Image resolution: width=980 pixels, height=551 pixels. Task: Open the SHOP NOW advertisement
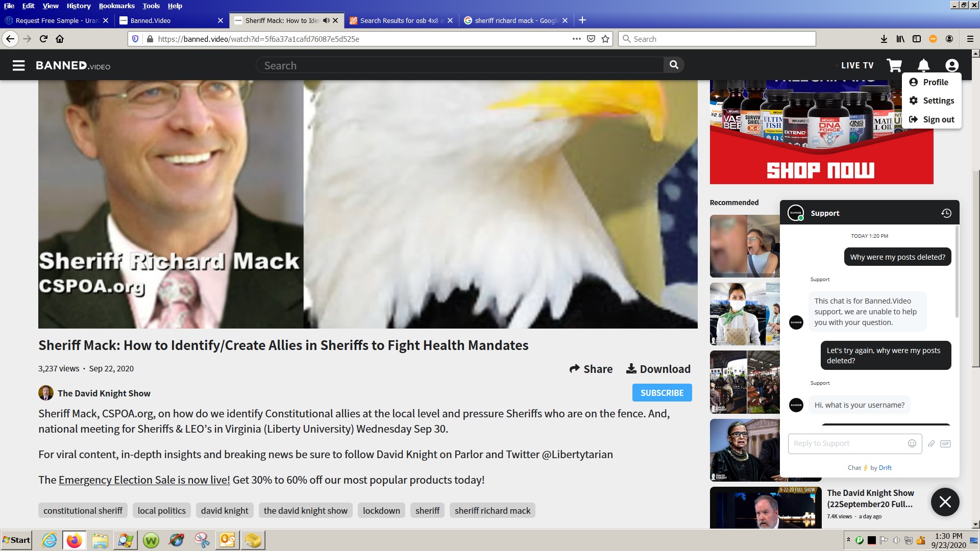click(x=821, y=132)
